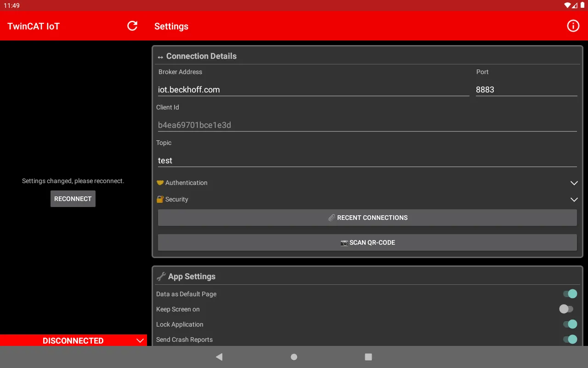Tap the Authentication label
This screenshot has height=368, width=588.
pyautogui.click(x=187, y=183)
